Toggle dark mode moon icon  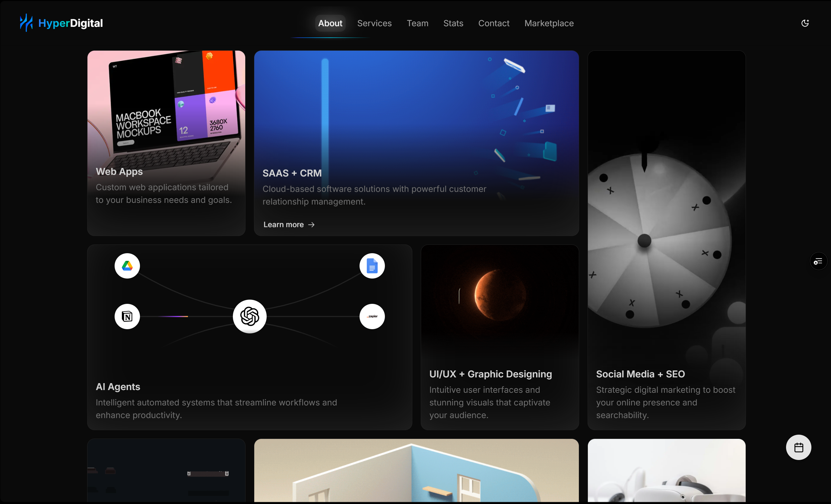[805, 23]
